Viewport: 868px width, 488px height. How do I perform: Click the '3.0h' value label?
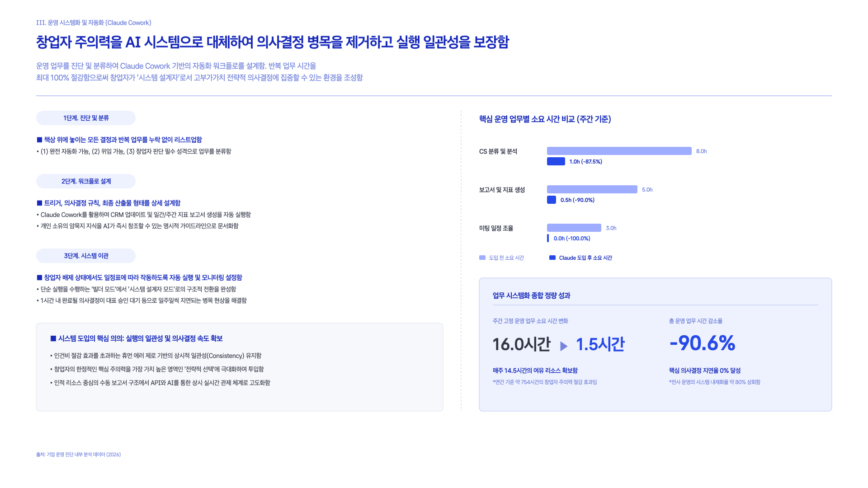[611, 228]
